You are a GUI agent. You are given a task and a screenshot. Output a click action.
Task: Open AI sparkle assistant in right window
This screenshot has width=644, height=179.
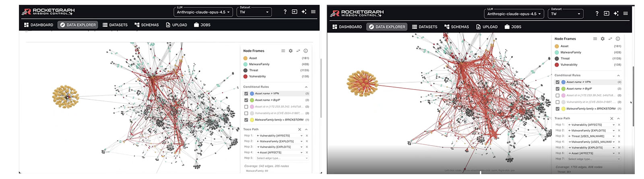pos(616,14)
